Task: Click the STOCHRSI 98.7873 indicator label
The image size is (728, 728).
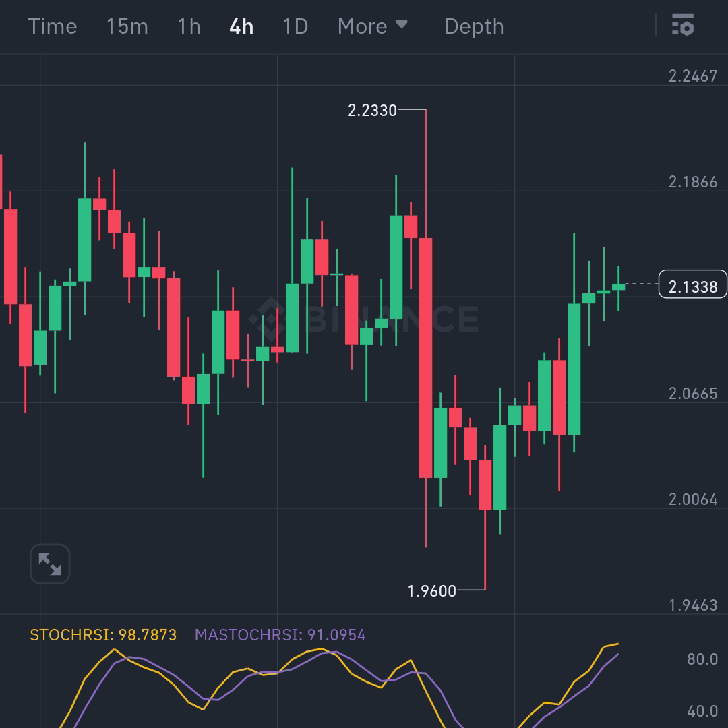Action: (x=103, y=635)
